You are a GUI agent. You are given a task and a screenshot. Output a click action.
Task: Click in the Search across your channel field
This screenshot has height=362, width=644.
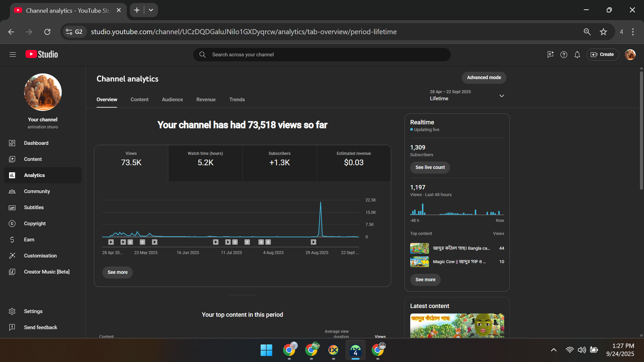(322, 55)
